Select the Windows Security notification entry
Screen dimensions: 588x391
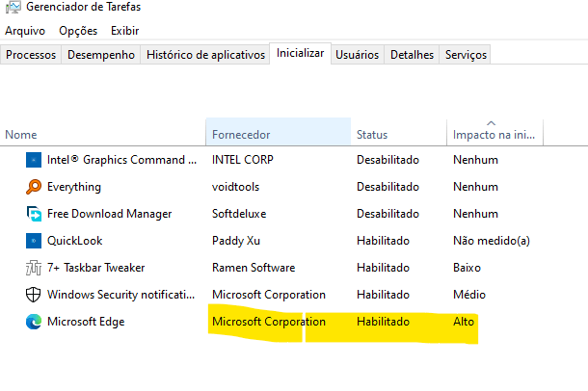pos(120,295)
